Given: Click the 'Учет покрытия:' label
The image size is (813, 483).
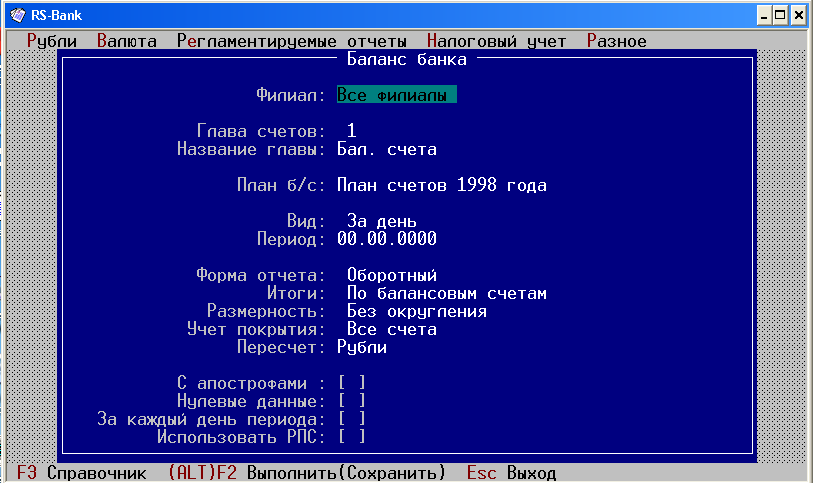Looking at the screenshot, I should click(256, 329).
